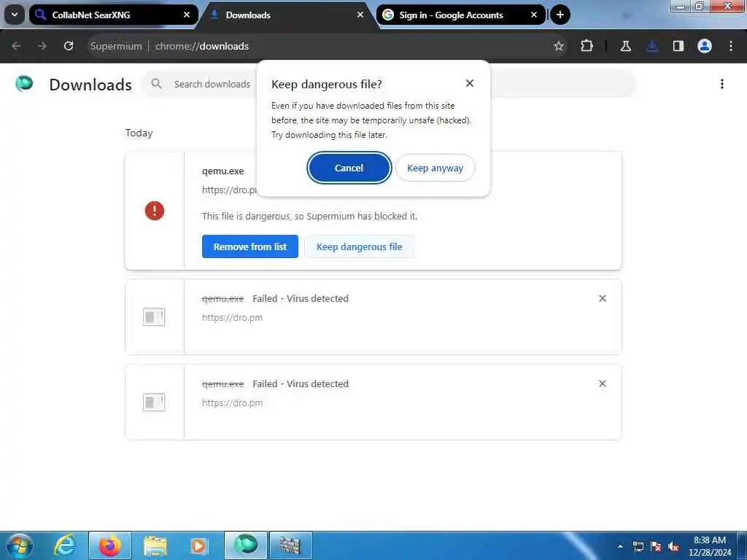Click the Supermium logo beside Downloads
This screenshot has width=747, height=560.
(x=24, y=83)
